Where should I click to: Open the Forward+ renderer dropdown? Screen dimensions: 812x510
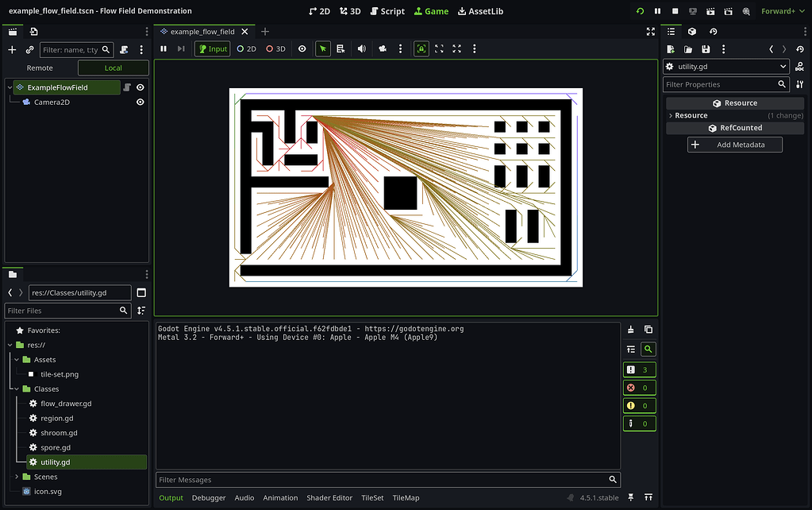click(x=783, y=11)
